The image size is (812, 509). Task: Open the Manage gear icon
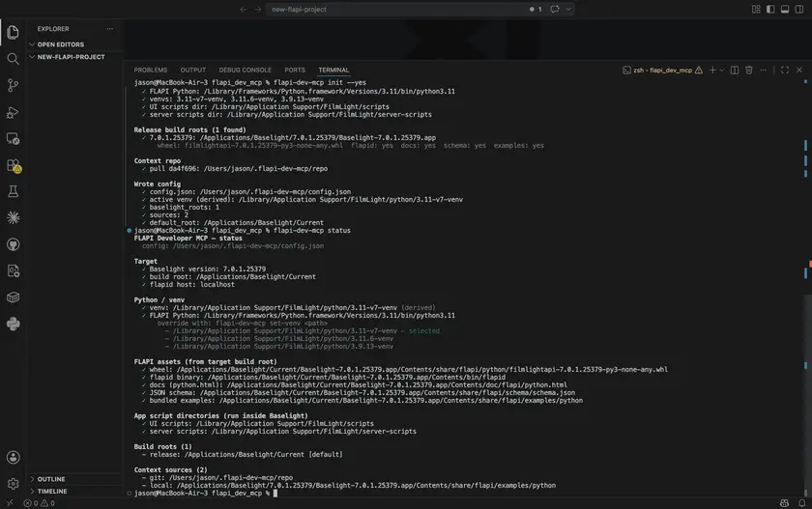click(13, 484)
